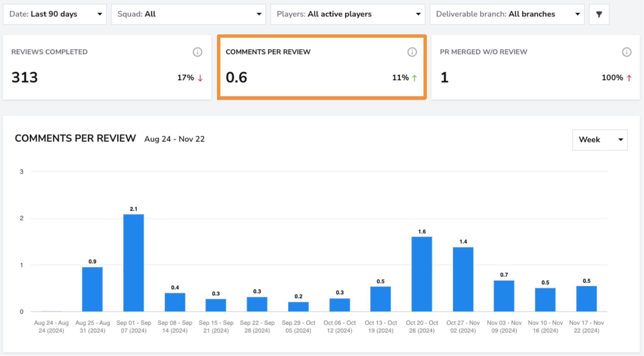Select the PR Merged W/O Review card
The height and width of the screenshot is (356, 644).
click(x=536, y=67)
